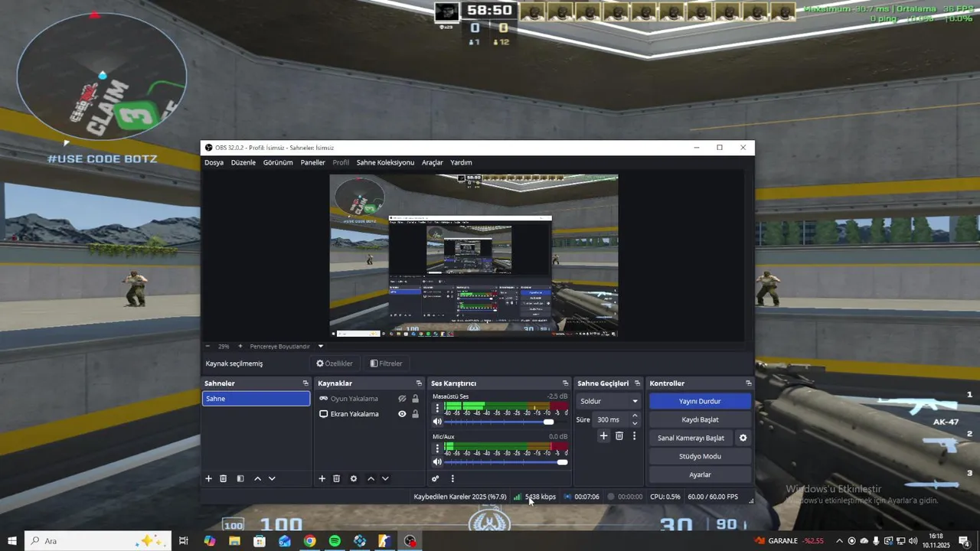The width and height of the screenshot is (980, 551).
Task: Move scene up arrow in Sahneler panel
Action: [x=257, y=478]
